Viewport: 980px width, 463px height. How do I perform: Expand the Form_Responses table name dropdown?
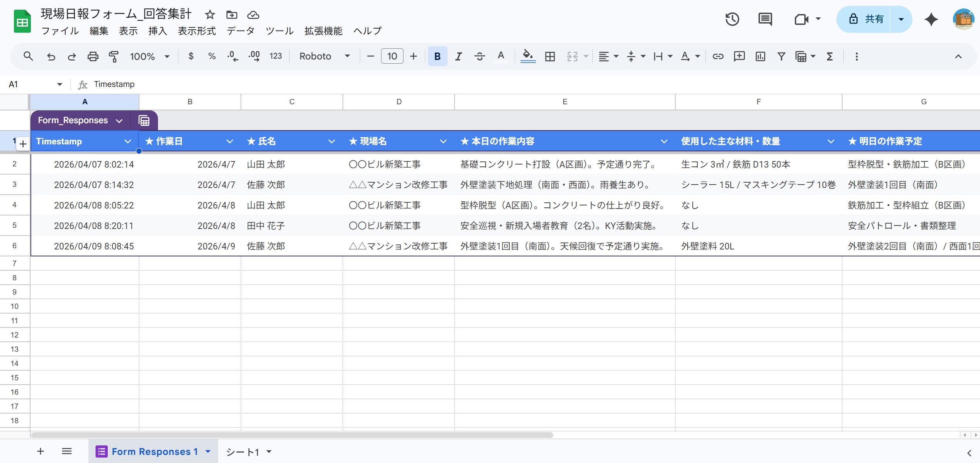tap(119, 121)
